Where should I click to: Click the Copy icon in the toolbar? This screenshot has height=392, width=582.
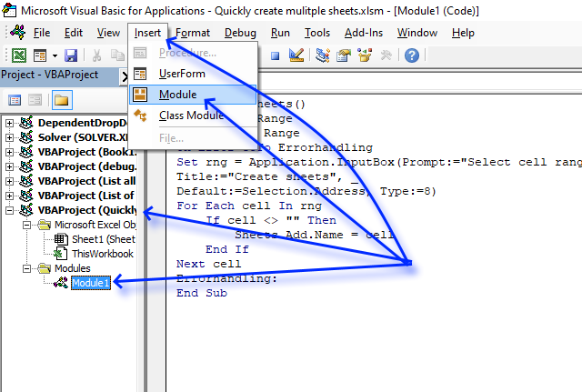coord(117,55)
